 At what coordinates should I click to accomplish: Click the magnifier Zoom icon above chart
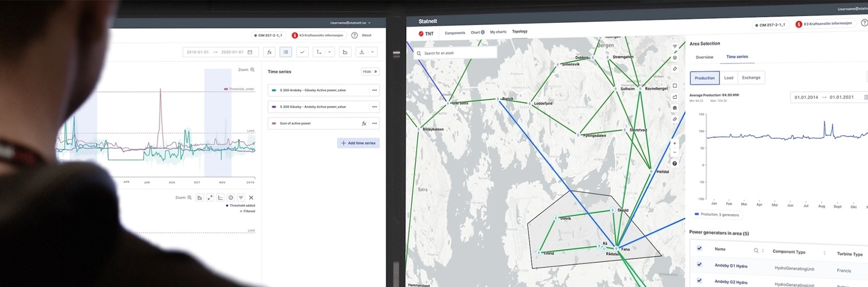252,70
